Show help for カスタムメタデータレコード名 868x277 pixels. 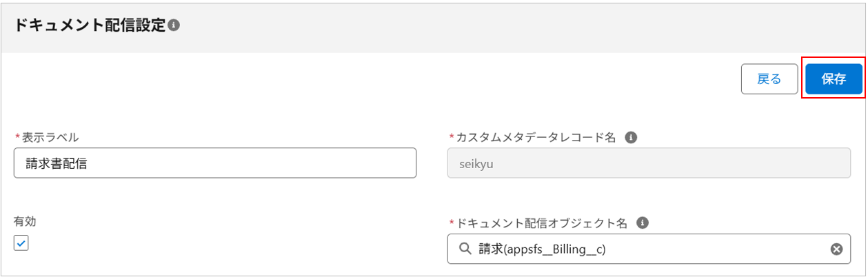(x=630, y=137)
